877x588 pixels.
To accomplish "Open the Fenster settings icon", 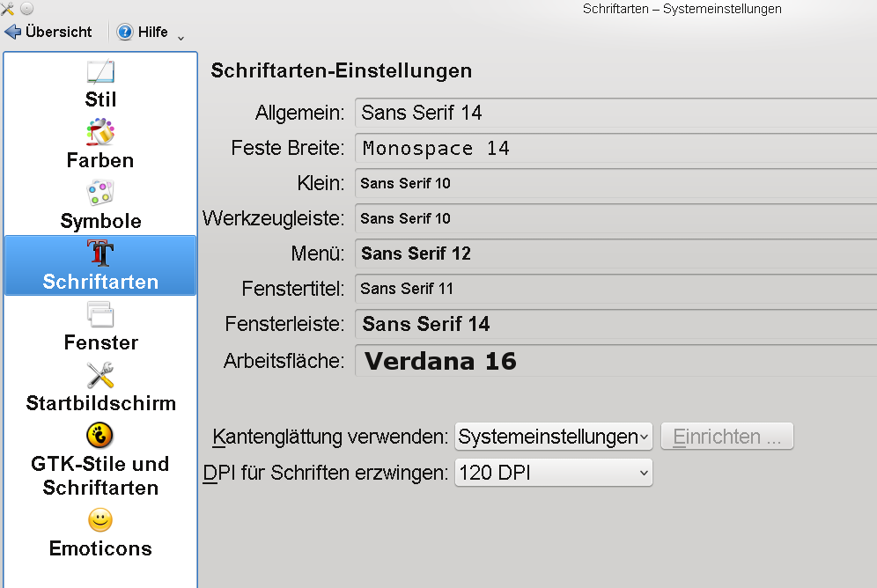I will (x=100, y=315).
